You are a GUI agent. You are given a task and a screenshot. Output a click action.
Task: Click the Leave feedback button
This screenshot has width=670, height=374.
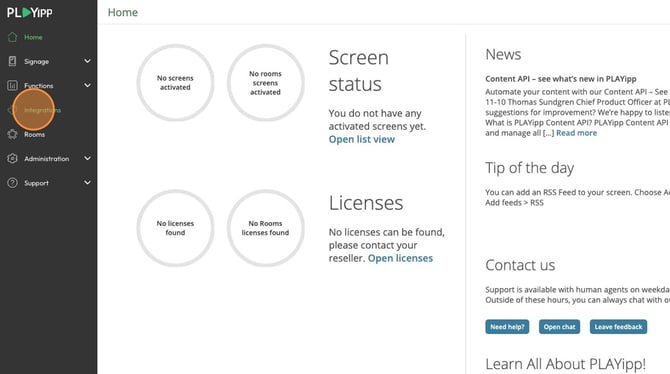click(618, 327)
